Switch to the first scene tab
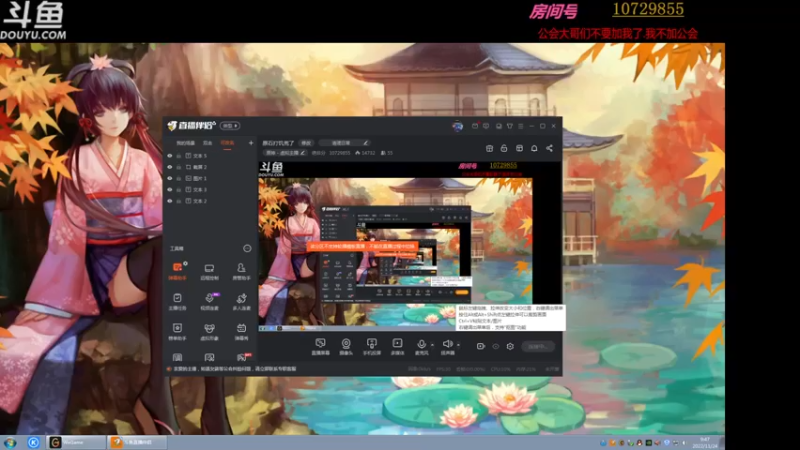The width and height of the screenshot is (800, 450). [x=186, y=143]
